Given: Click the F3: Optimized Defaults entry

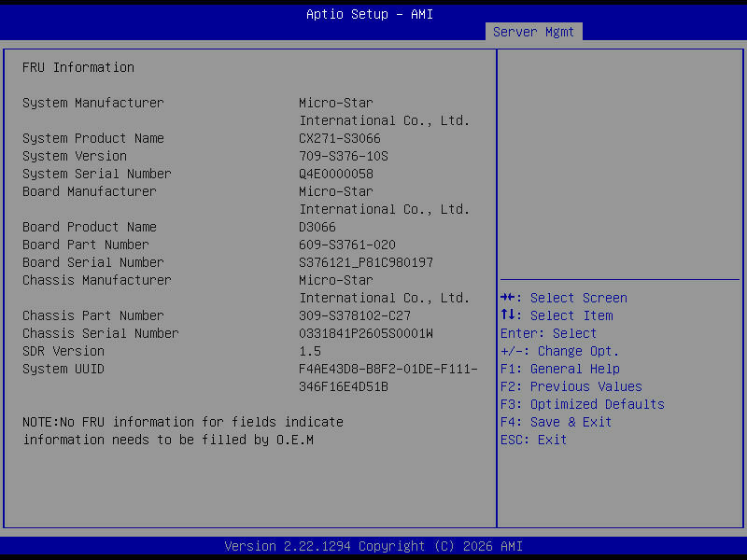Looking at the screenshot, I should point(582,404).
